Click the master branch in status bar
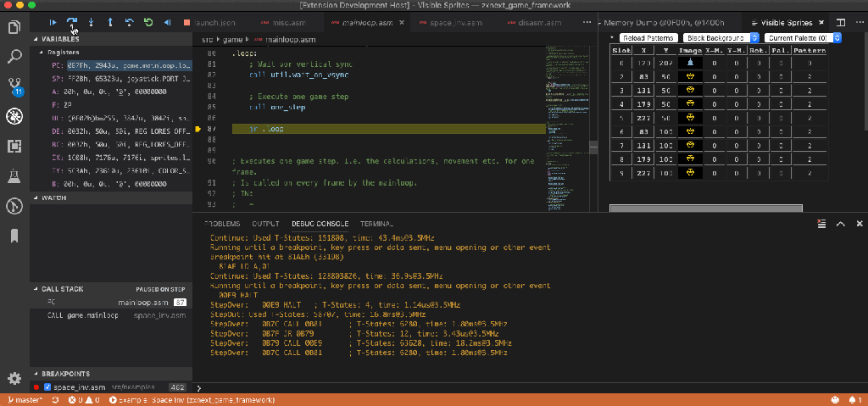The image size is (868, 406). 25,400
